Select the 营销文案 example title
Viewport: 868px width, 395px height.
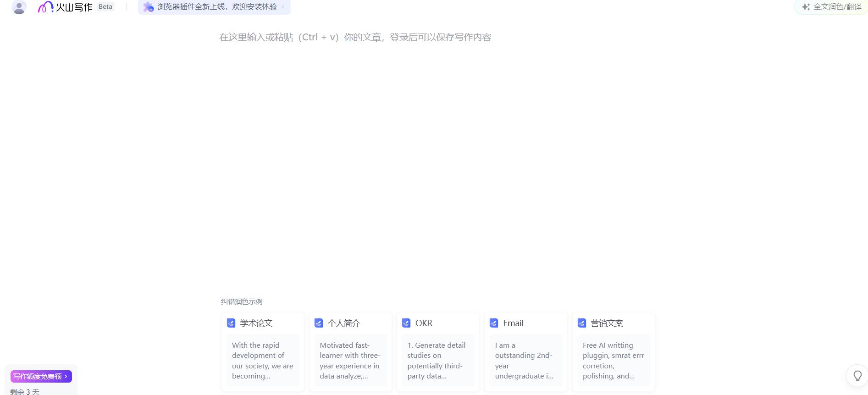(607, 323)
